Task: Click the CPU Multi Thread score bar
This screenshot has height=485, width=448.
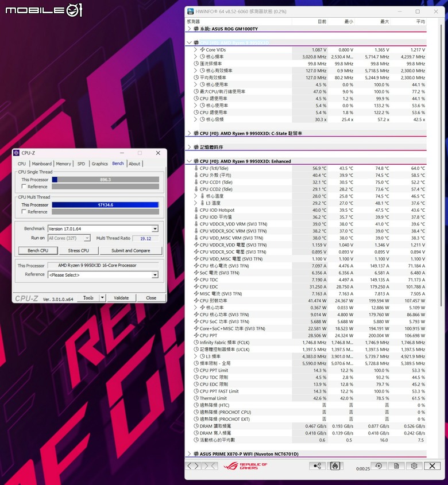Action: click(x=105, y=204)
